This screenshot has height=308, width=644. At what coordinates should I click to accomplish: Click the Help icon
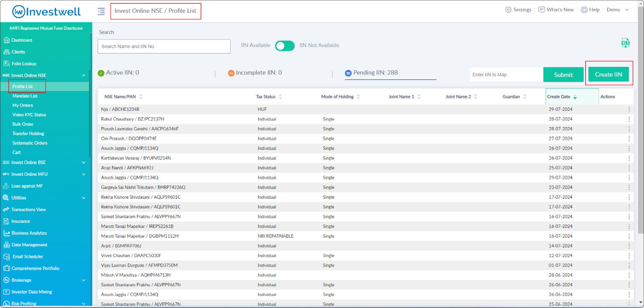click(584, 10)
